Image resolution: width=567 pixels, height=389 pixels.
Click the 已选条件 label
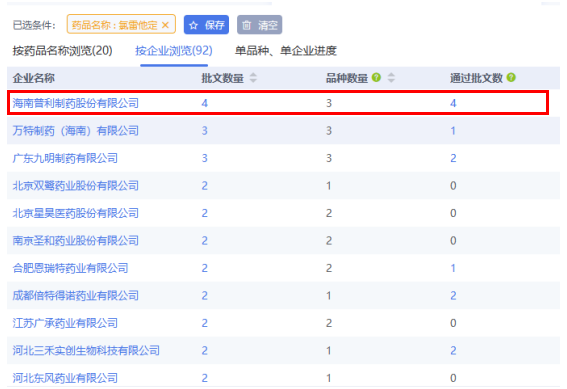(34, 25)
